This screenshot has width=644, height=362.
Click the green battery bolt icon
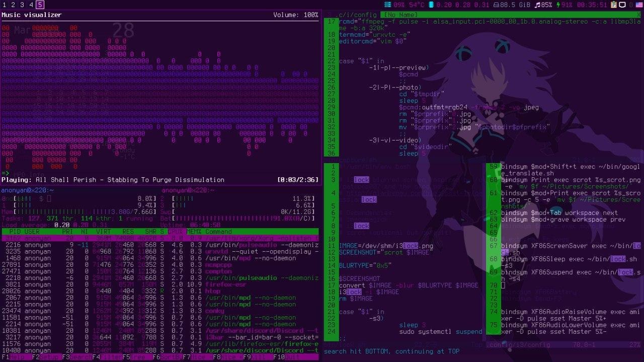click(x=557, y=5)
